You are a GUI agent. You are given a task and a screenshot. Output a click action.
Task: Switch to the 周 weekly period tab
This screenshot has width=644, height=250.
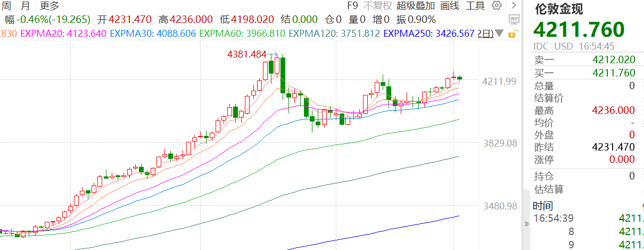pos(6,6)
